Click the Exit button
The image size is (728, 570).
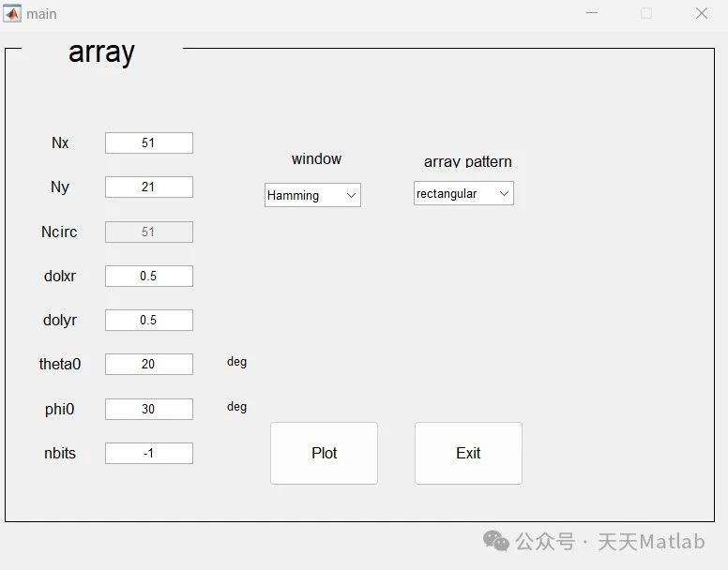tap(468, 453)
